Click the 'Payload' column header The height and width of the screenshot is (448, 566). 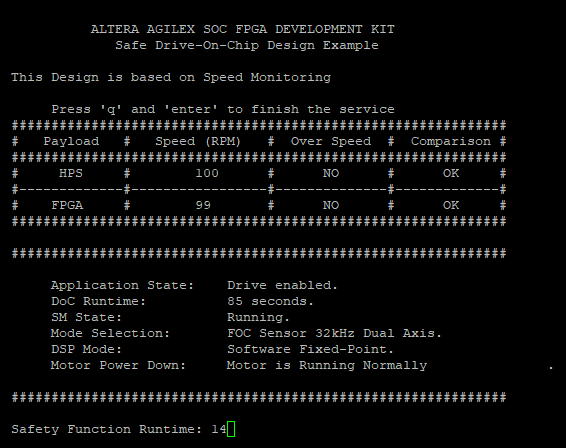[71, 142]
